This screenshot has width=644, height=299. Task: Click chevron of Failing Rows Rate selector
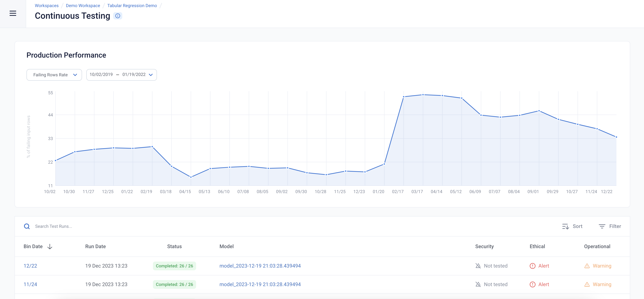click(75, 75)
